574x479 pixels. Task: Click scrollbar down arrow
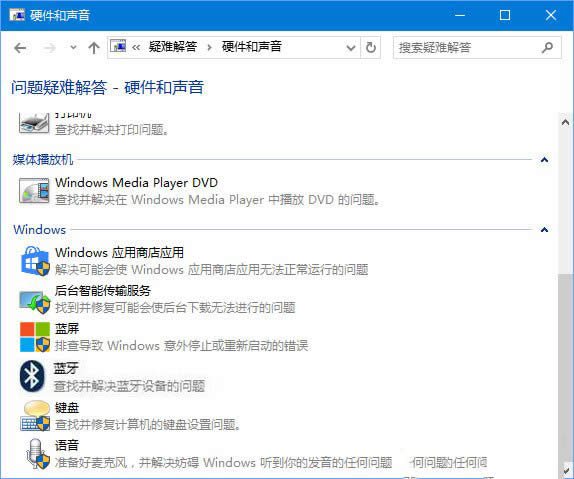(x=566, y=471)
